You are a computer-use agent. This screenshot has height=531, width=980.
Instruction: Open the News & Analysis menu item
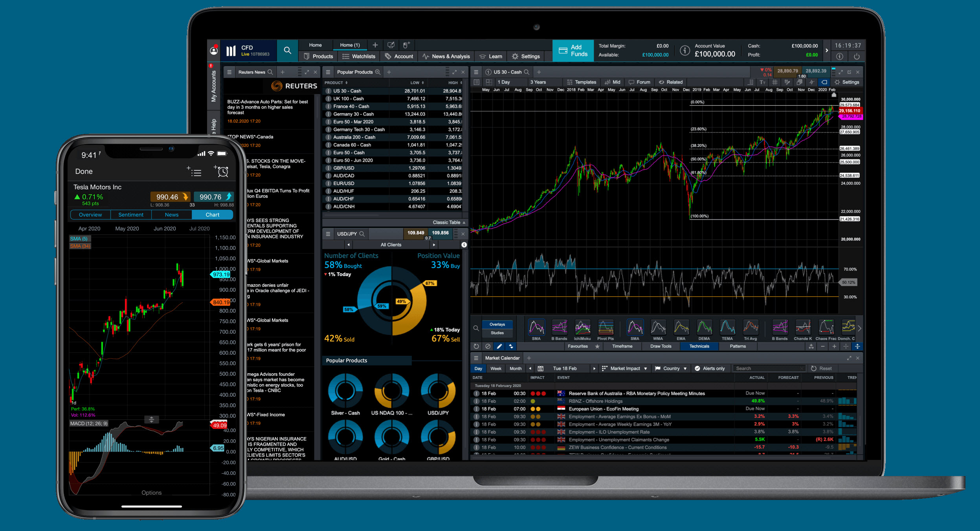pos(452,57)
